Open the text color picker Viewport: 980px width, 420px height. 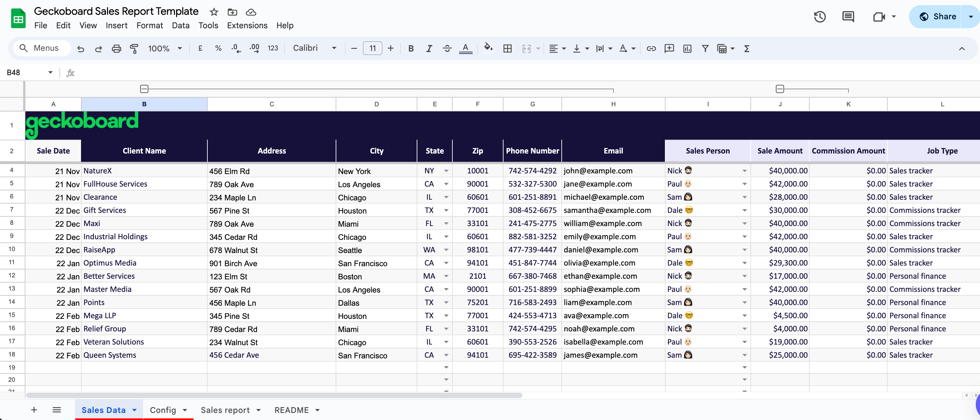pyautogui.click(x=466, y=48)
